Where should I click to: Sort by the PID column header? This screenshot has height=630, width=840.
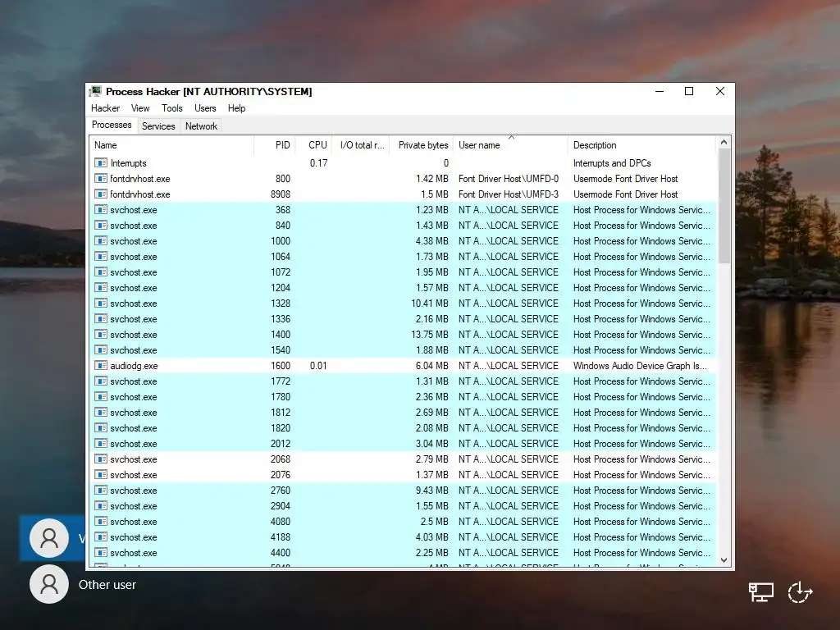point(274,145)
